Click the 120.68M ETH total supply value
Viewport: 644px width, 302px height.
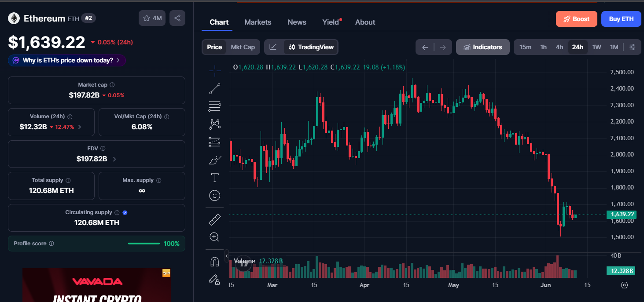click(51, 190)
